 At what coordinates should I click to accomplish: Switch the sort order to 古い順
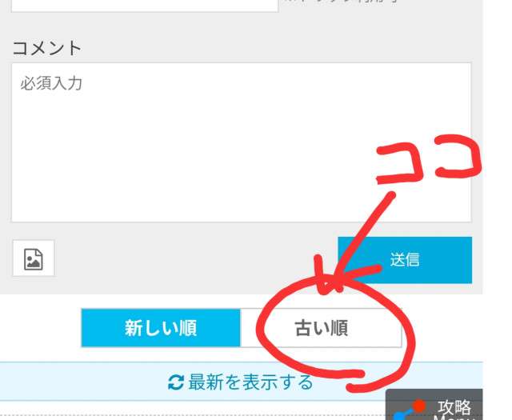[322, 328]
